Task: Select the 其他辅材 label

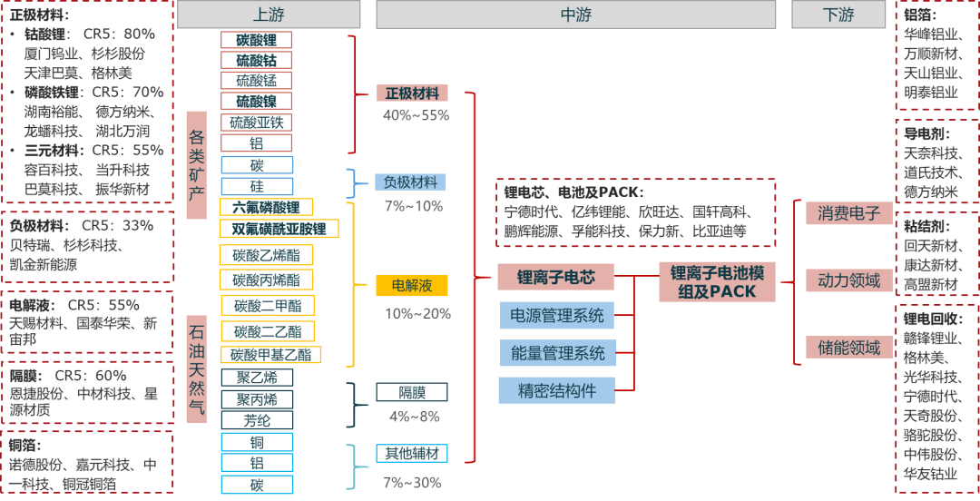Action: pos(412,454)
